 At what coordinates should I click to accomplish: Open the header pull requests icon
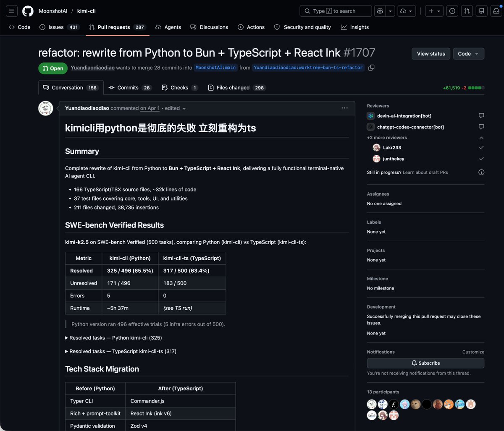[467, 11]
